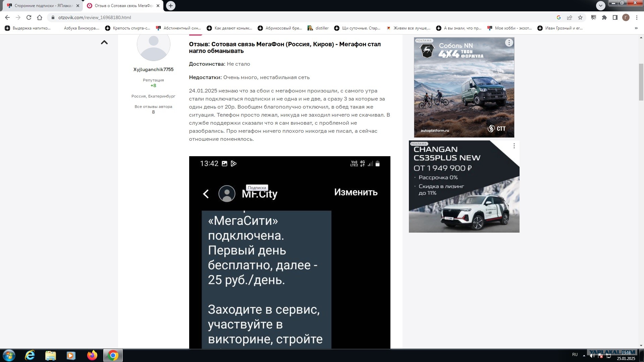Screen dimensions: 644x362
Task: Click the vertical scrollbar thumb
Action: coord(641,82)
